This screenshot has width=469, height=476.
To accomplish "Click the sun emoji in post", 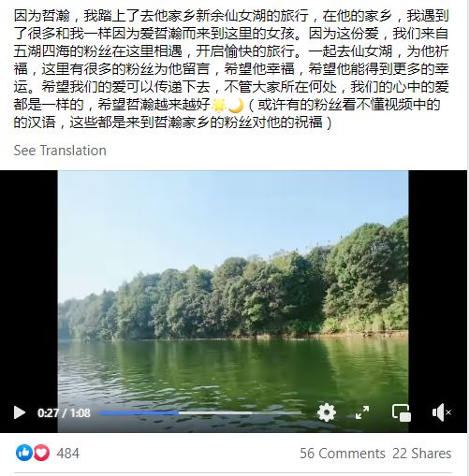I will (219, 106).
